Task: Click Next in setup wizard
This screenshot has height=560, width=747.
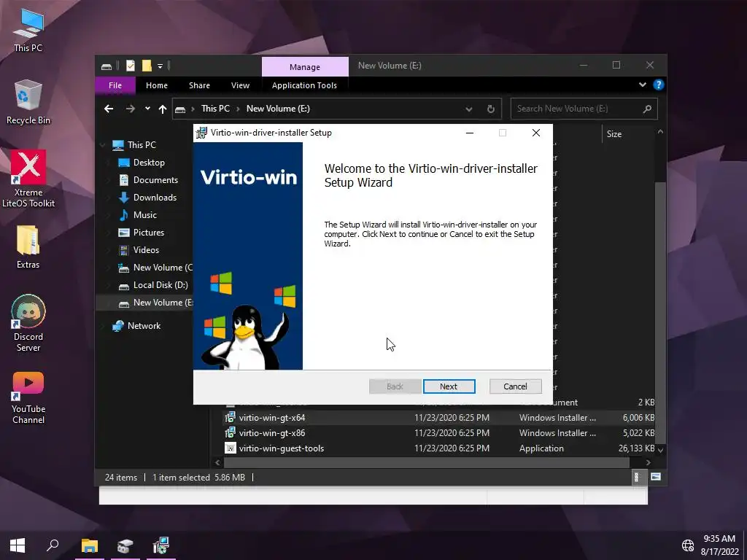Action: (449, 386)
